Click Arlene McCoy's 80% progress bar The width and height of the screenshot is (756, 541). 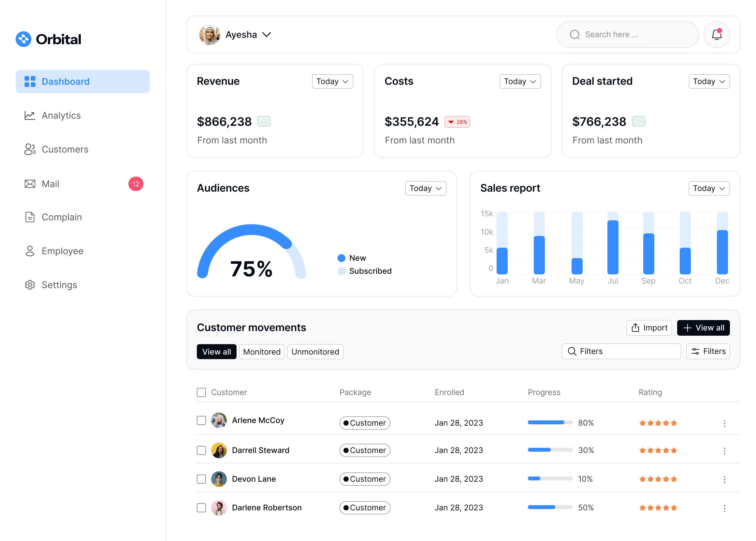[x=550, y=423]
